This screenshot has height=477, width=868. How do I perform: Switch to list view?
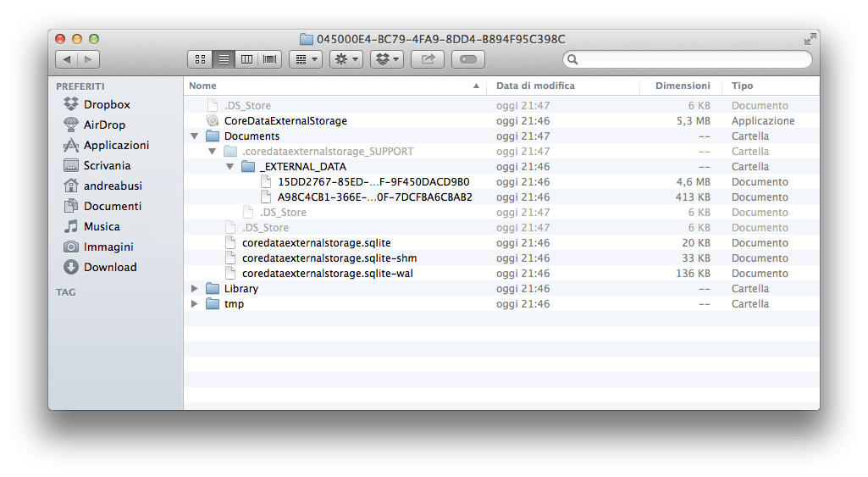coord(224,59)
